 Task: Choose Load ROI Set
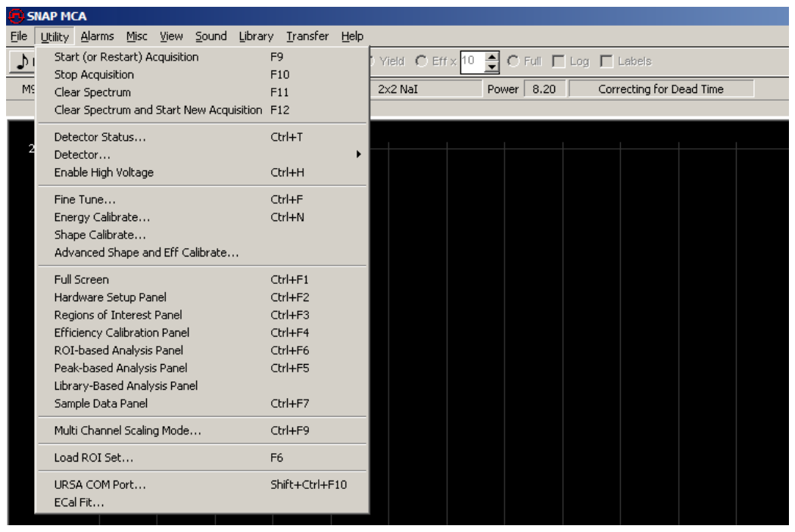pos(202,458)
